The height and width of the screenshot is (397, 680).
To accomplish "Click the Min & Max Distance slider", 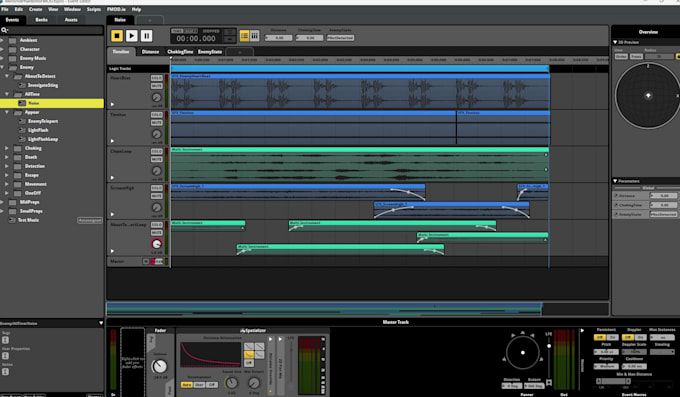I will [612, 381].
